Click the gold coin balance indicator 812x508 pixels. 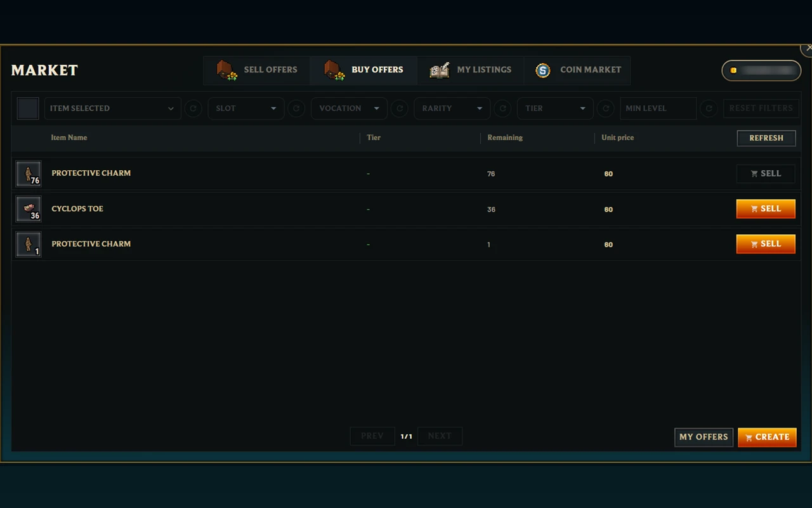(x=761, y=70)
